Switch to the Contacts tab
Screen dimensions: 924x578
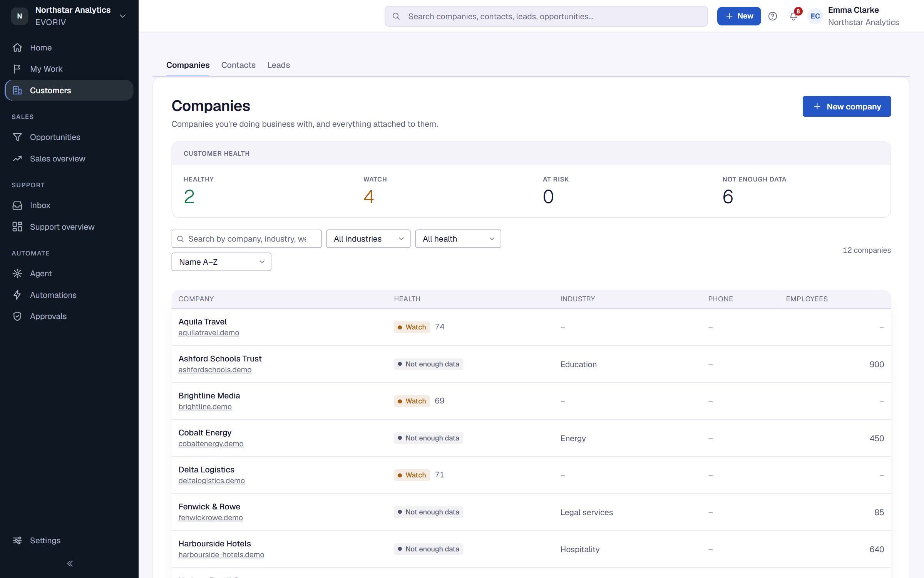point(238,65)
